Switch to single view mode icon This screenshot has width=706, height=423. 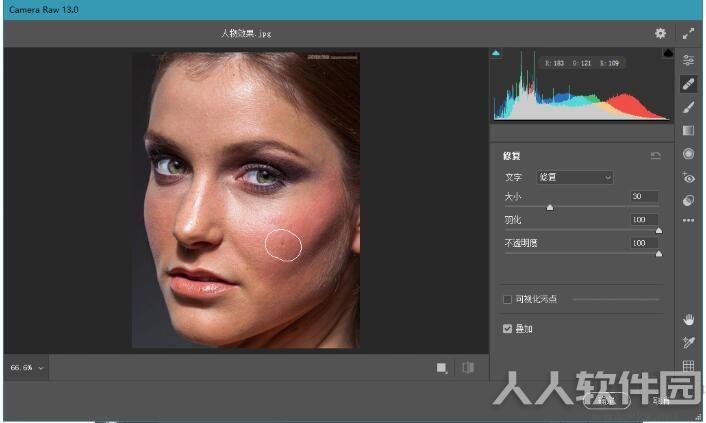pyautogui.click(x=441, y=368)
